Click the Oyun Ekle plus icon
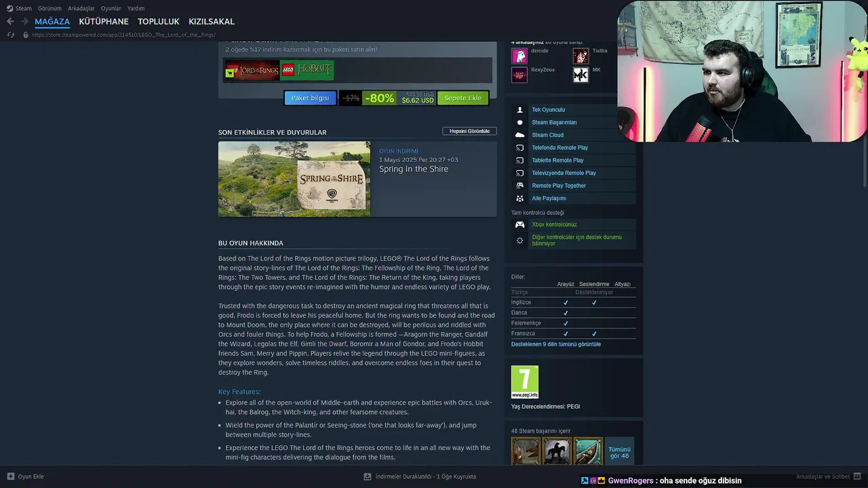Viewport: 868px width, 488px height. tap(10, 476)
